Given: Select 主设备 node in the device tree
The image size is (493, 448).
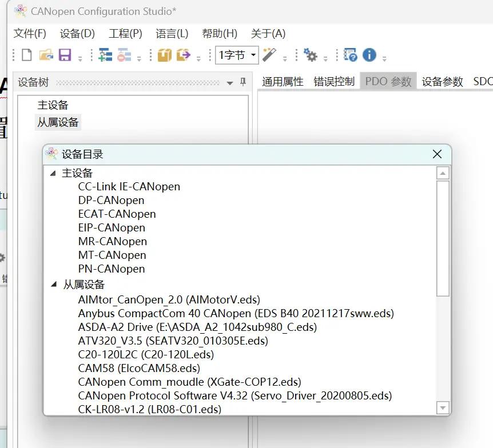Looking at the screenshot, I should coord(53,105).
